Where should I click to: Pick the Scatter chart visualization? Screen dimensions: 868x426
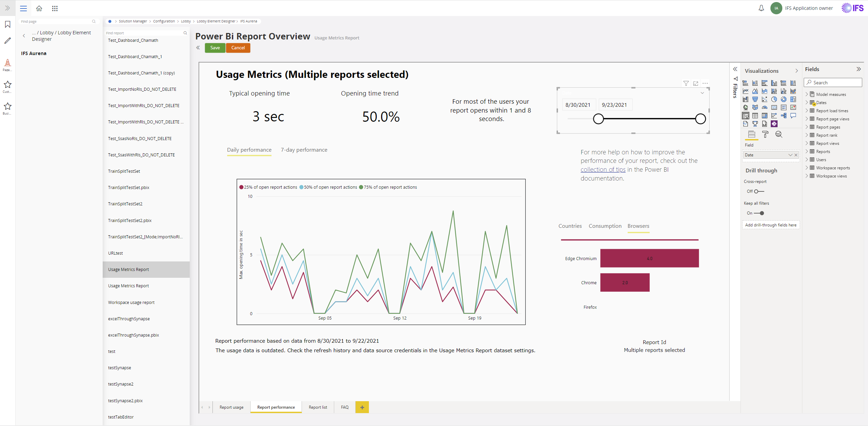[764, 99]
